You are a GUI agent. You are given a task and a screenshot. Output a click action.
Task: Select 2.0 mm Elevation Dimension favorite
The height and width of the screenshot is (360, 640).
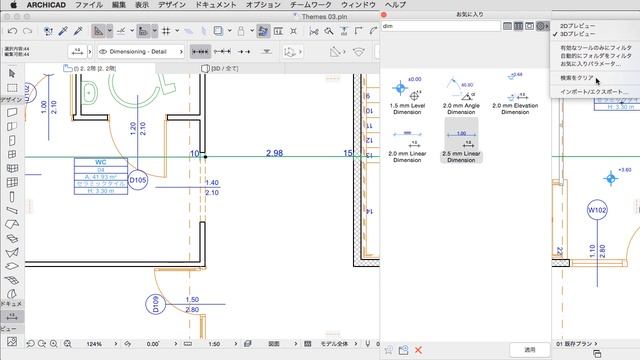click(515, 94)
